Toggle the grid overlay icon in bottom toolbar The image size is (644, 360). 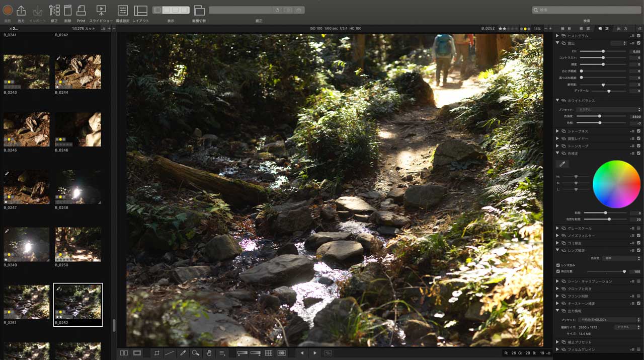[x=269, y=353]
